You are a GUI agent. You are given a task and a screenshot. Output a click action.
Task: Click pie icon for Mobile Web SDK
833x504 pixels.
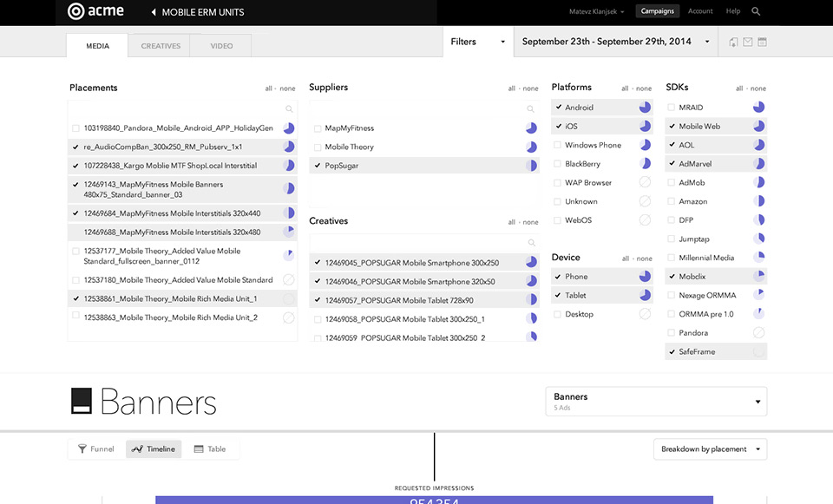[758, 126]
